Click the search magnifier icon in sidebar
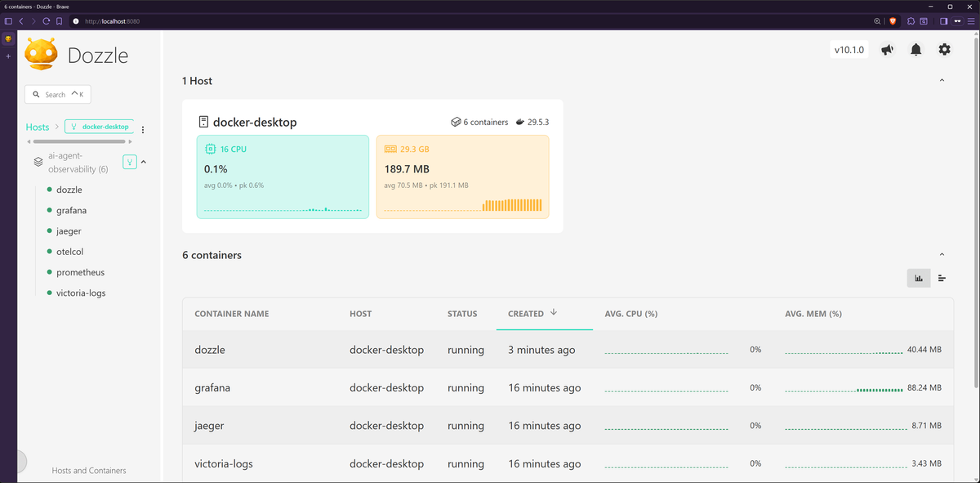The image size is (980, 483). coord(36,95)
